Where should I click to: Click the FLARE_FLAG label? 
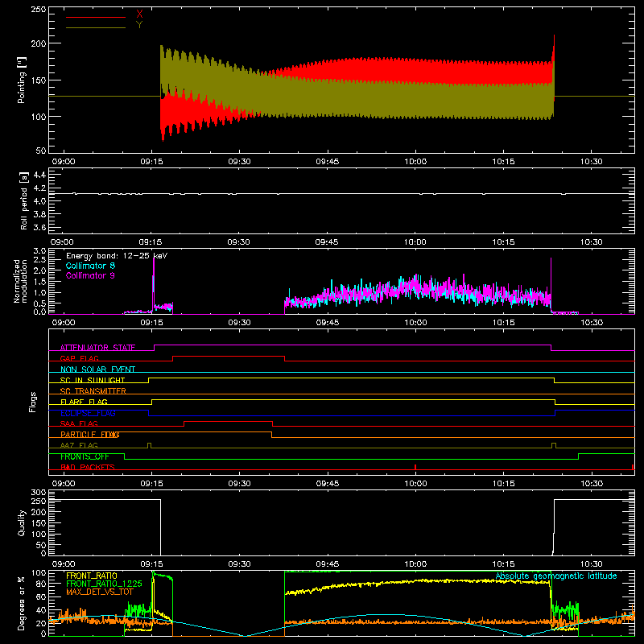pos(84,402)
